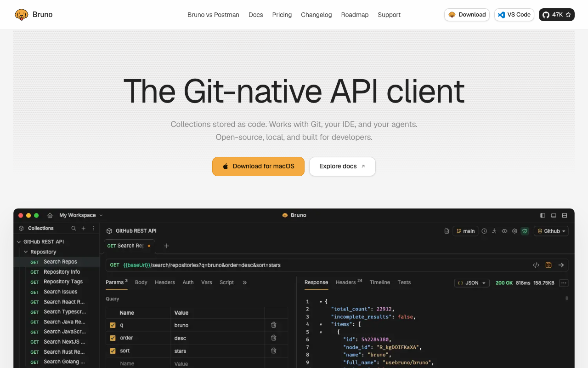
Task: Open the JSON response format dropdown
Action: (472, 283)
